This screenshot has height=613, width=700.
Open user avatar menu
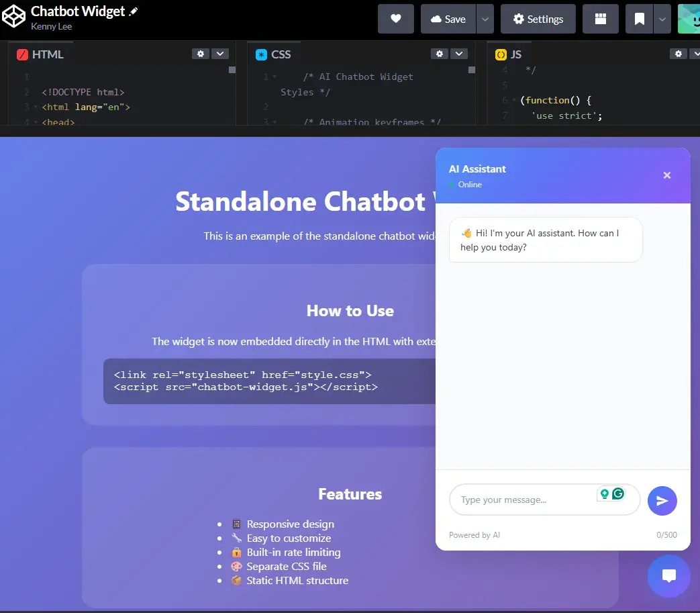pos(689,19)
